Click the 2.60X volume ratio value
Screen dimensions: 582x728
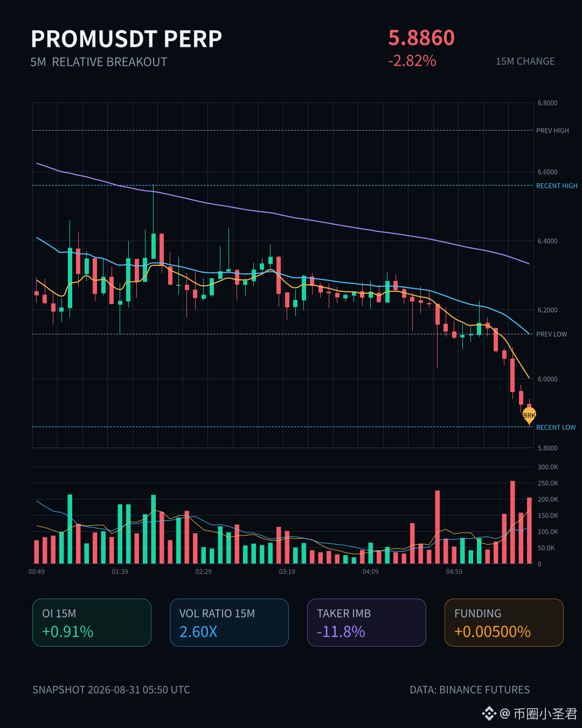coord(198,631)
